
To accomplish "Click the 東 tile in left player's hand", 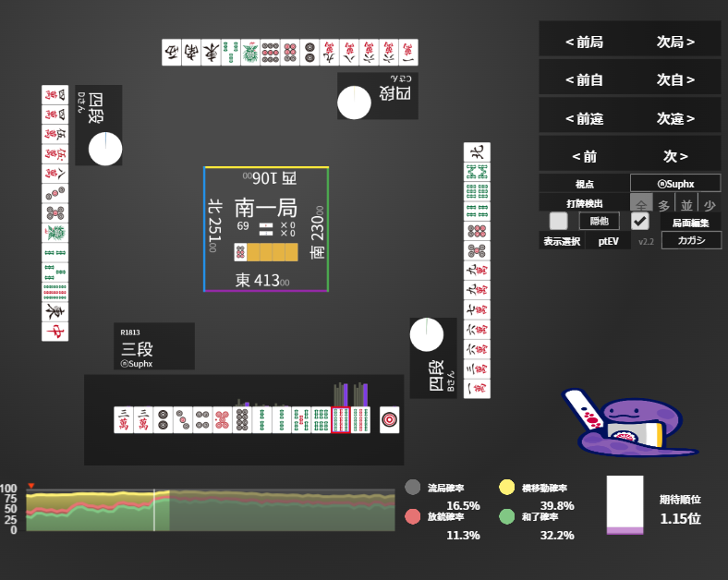I will click(x=55, y=312).
